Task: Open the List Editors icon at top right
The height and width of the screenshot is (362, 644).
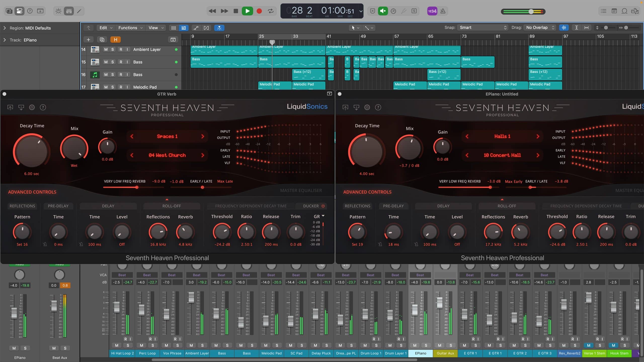Action: [603, 11]
